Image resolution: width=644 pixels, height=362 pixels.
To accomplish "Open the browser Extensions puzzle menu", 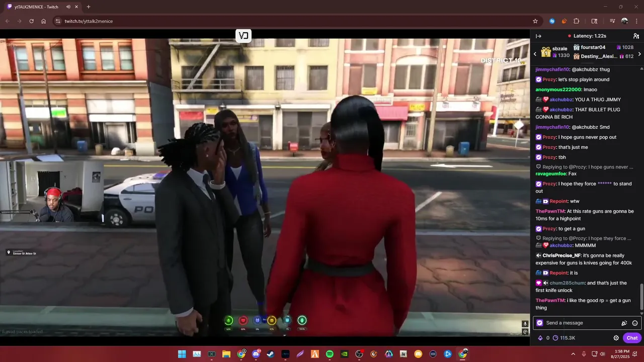I will click(x=577, y=21).
